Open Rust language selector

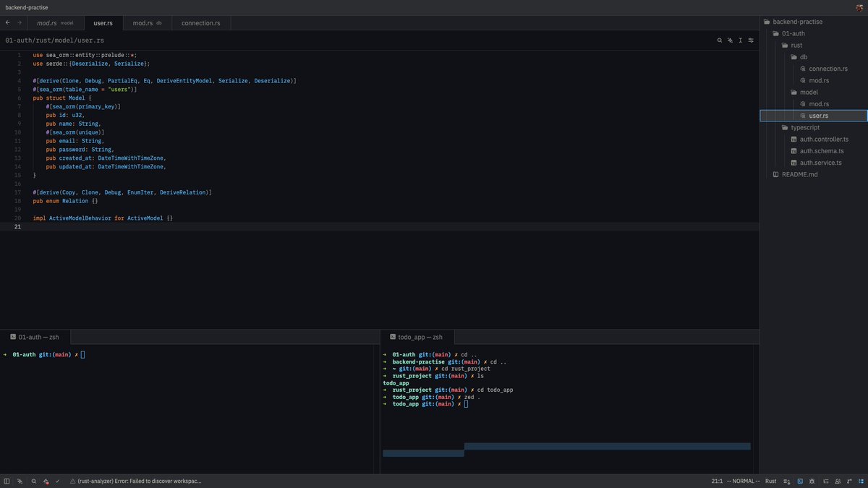(x=770, y=481)
